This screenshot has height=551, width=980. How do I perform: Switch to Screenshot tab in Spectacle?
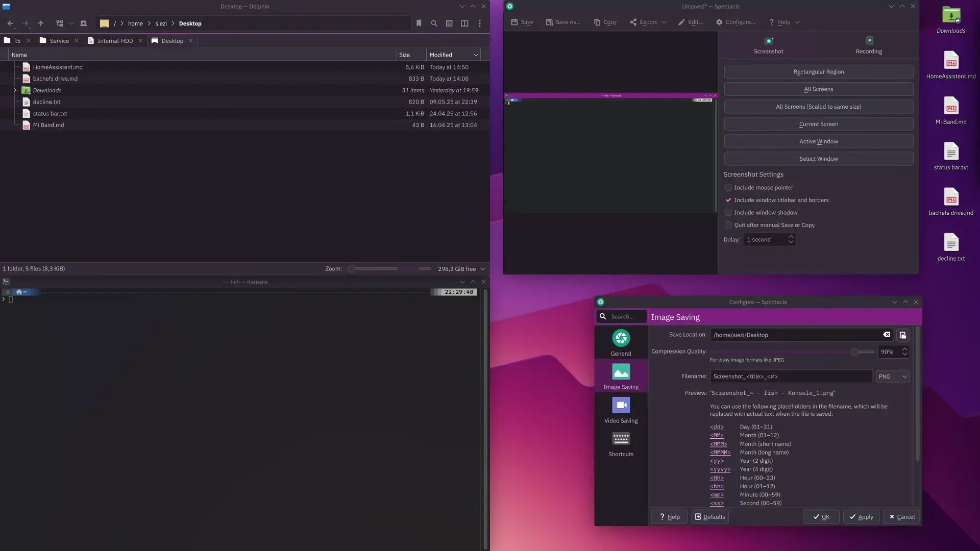768,45
